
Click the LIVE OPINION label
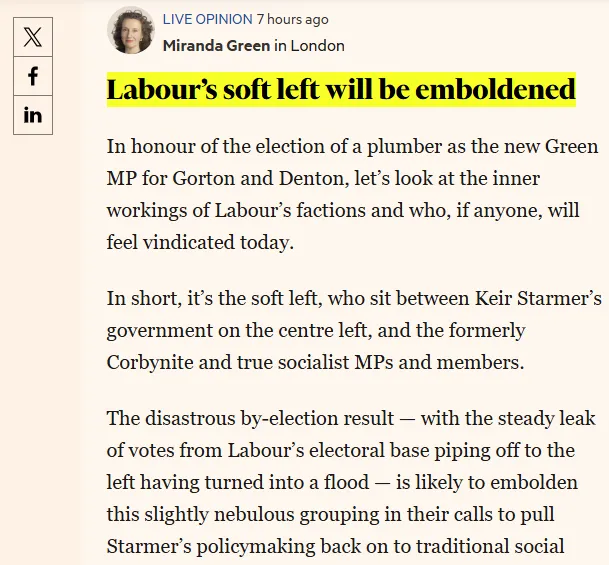pos(207,20)
